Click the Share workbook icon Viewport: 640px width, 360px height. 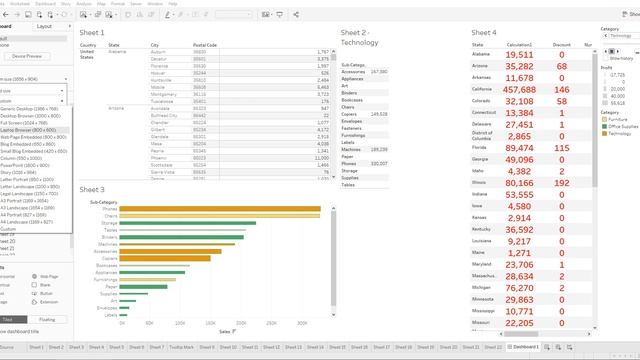pos(296,15)
